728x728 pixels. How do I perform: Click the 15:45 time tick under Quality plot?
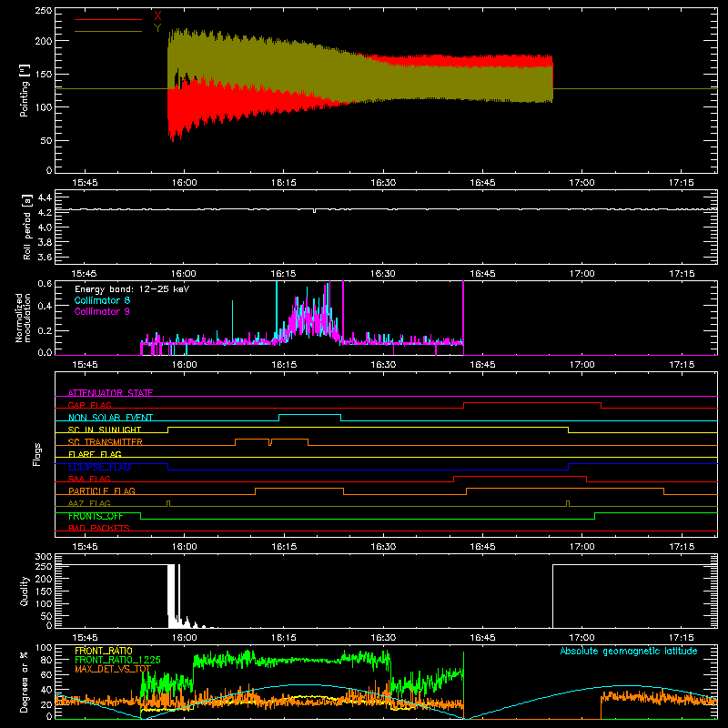tap(85, 638)
